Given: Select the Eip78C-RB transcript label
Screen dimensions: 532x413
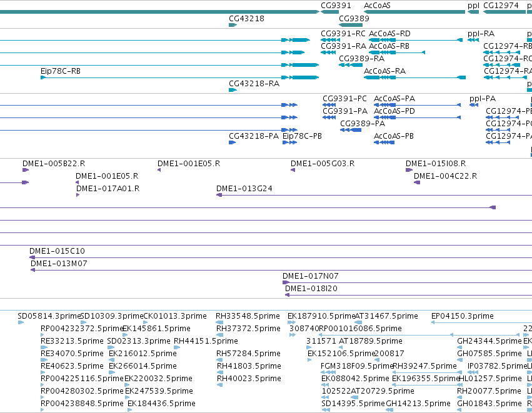Looking at the screenshot, I should [61, 71].
